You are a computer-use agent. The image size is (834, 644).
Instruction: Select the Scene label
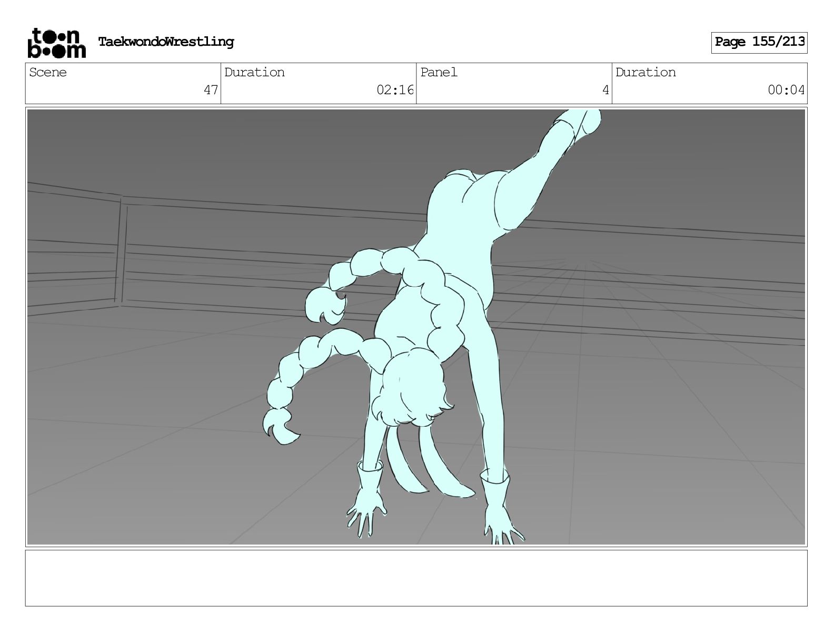point(48,73)
